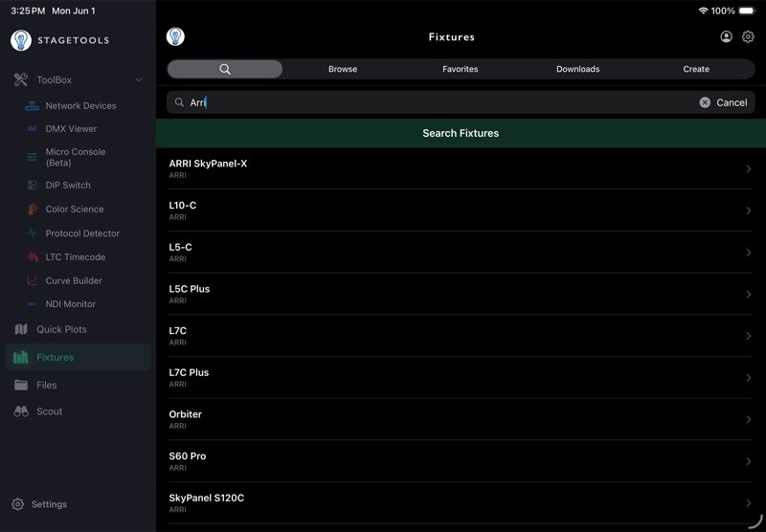Open L5C Plus row chevron
The image size is (766, 532).
pos(749,295)
